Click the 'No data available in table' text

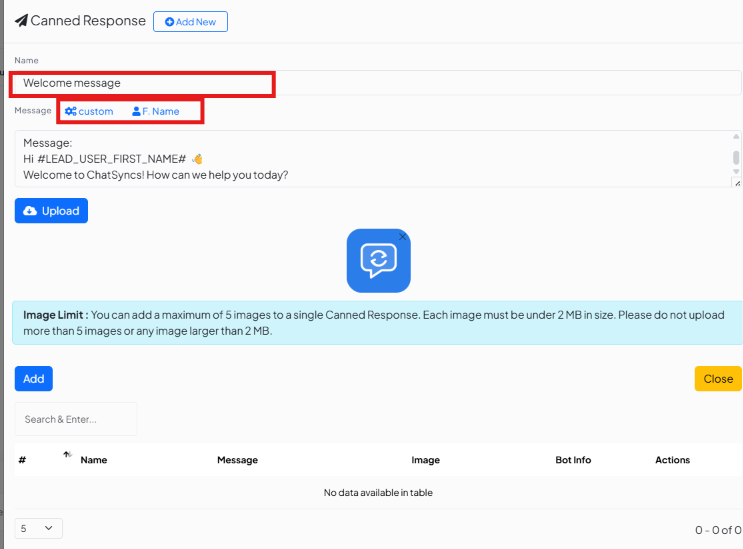(x=378, y=493)
